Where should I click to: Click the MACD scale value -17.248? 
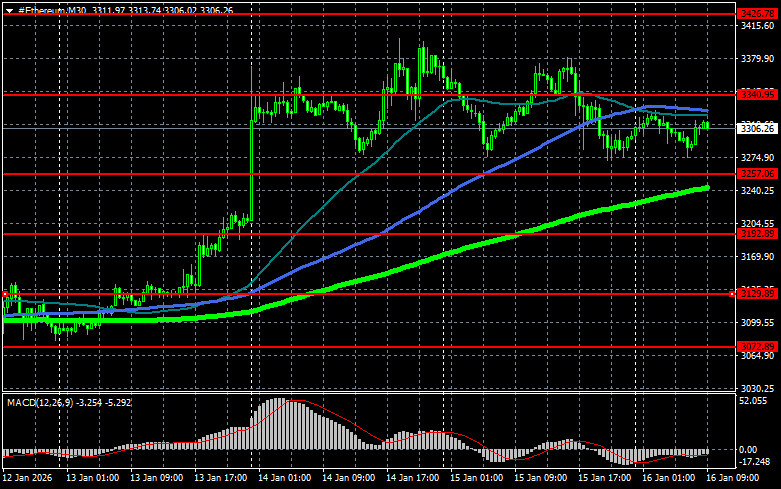coord(756,463)
